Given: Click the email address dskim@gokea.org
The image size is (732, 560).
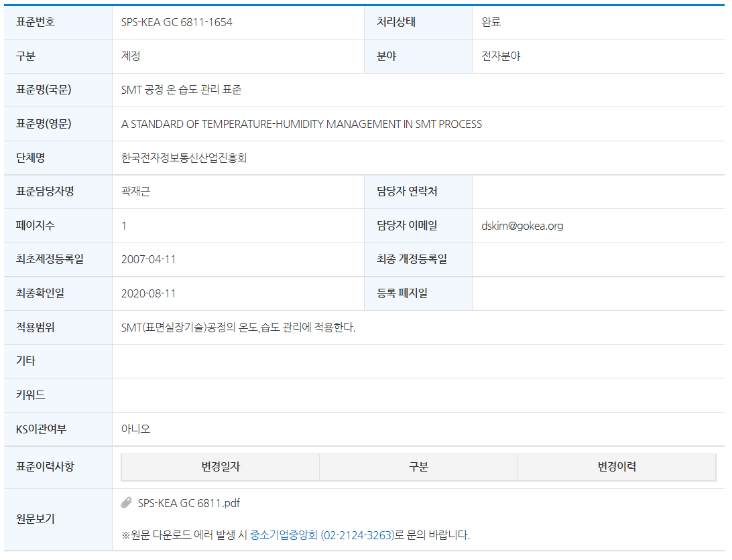Looking at the screenshot, I should (x=522, y=226).
